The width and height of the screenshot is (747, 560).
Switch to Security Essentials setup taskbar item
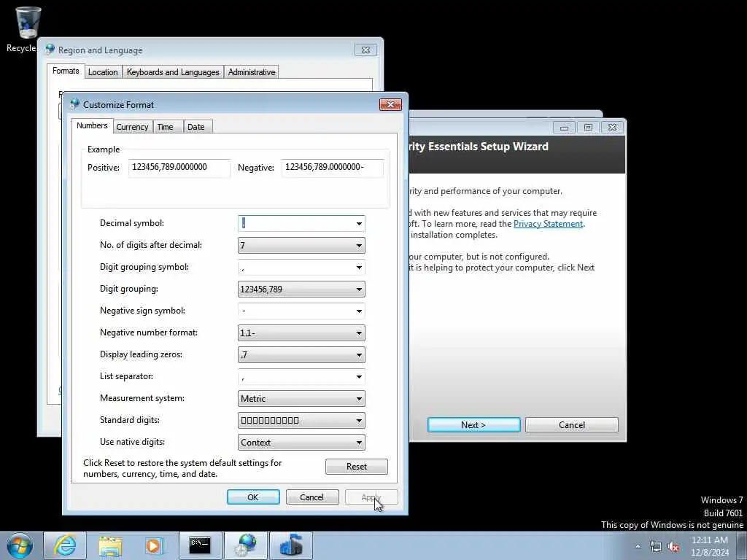click(291, 545)
